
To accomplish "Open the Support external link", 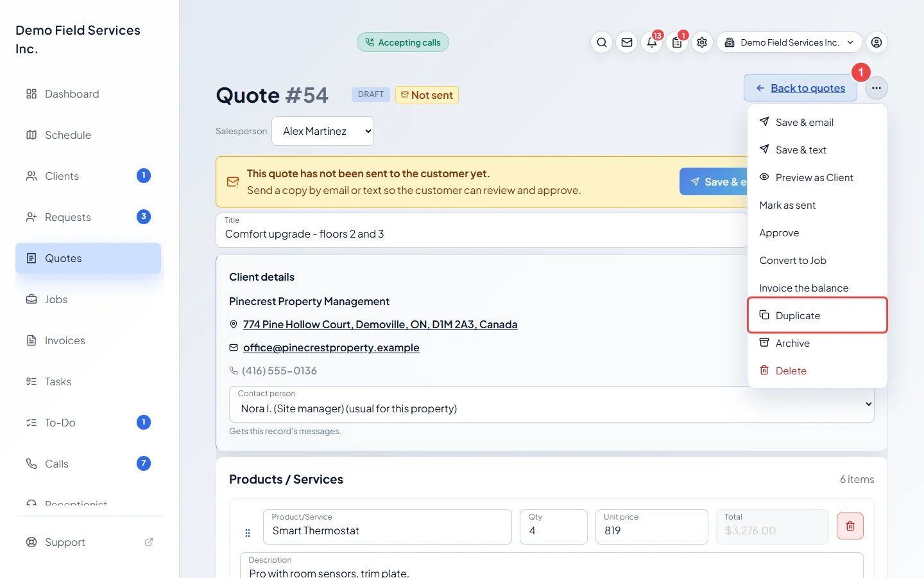I will [89, 542].
